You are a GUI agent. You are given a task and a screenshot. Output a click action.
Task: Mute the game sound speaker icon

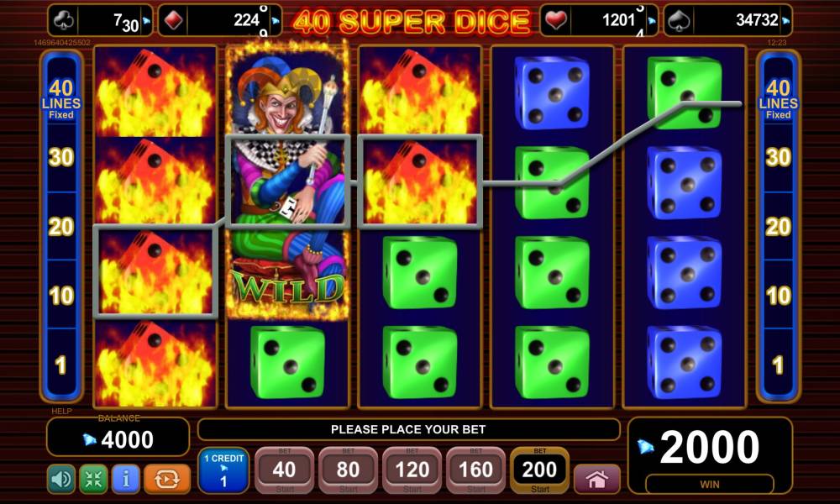pos(61,479)
